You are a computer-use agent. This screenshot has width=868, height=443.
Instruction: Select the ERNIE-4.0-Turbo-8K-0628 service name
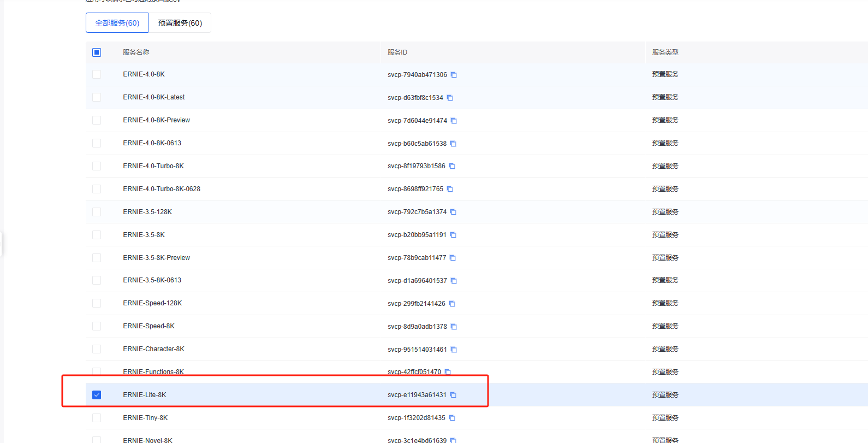pyautogui.click(x=162, y=189)
